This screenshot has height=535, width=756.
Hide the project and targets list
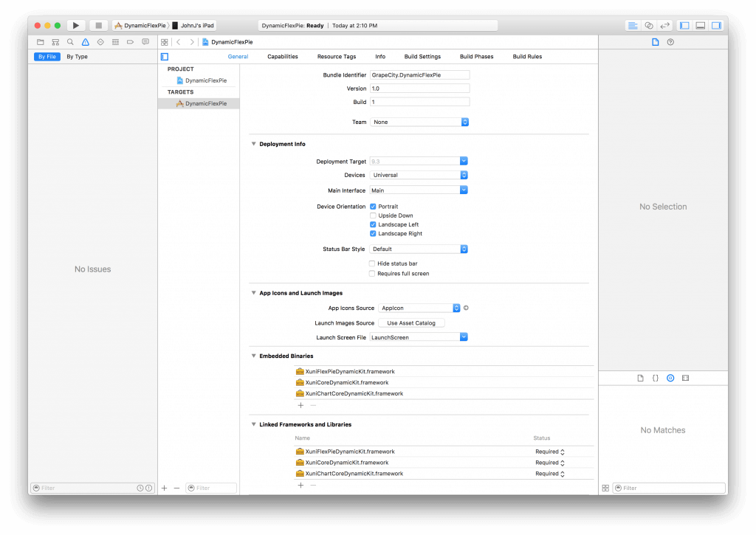(165, 57)
